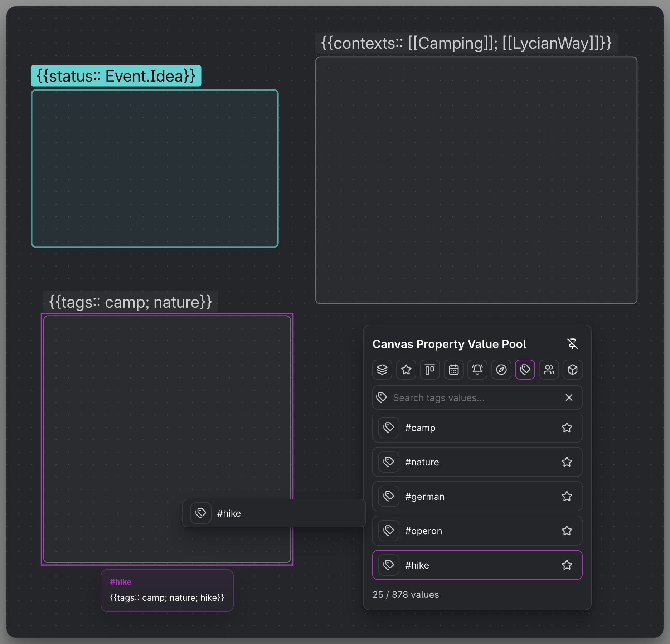
Task: Select the kanban status filter icon
Action: pyautogui.click(x=430, y=370)
